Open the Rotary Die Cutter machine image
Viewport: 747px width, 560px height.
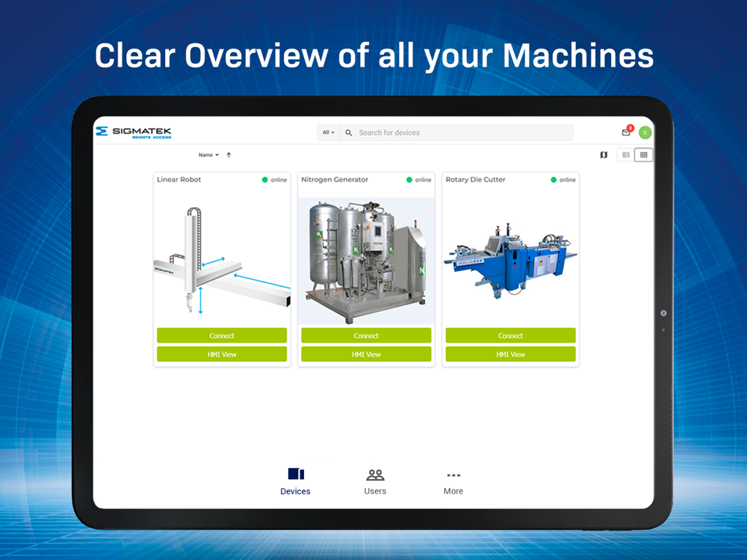[511, 261]
